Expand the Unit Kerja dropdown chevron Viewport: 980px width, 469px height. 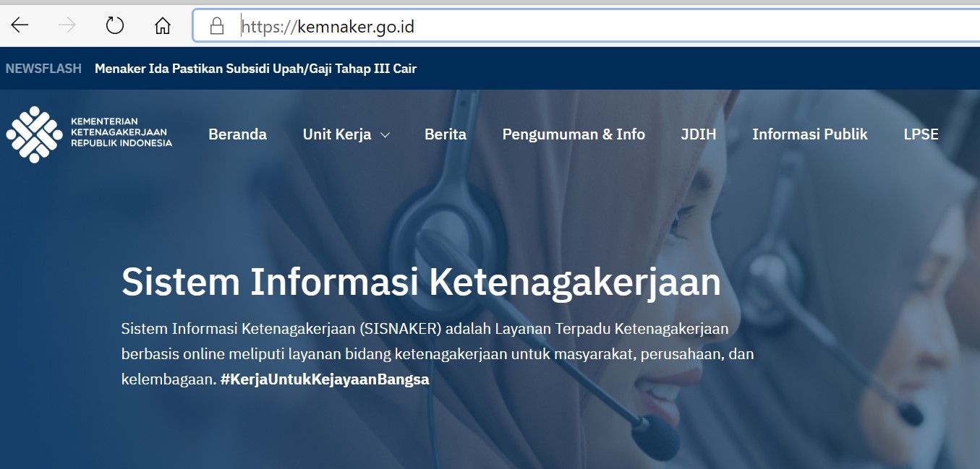385,135
